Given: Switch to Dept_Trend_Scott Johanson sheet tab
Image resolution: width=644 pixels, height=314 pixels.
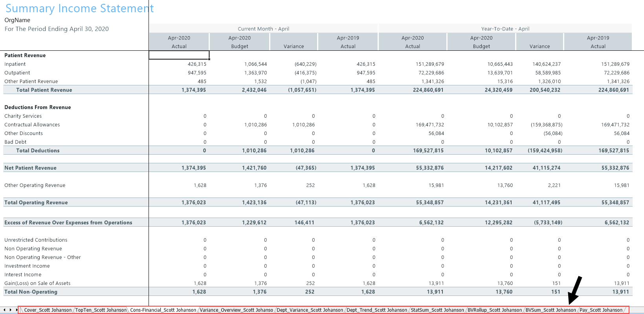Looking at the screenshot, I should tap(377, 310).
